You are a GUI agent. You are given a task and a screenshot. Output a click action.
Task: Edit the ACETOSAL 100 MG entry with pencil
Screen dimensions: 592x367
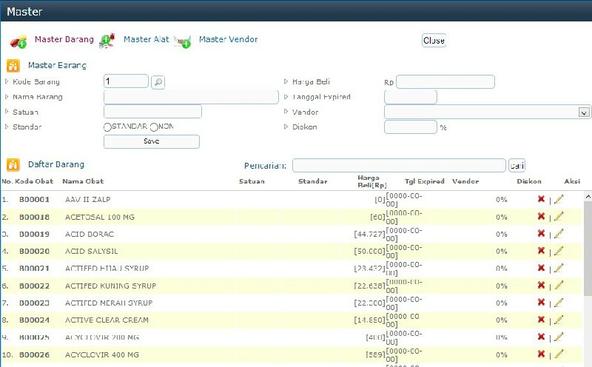[559, 217]
